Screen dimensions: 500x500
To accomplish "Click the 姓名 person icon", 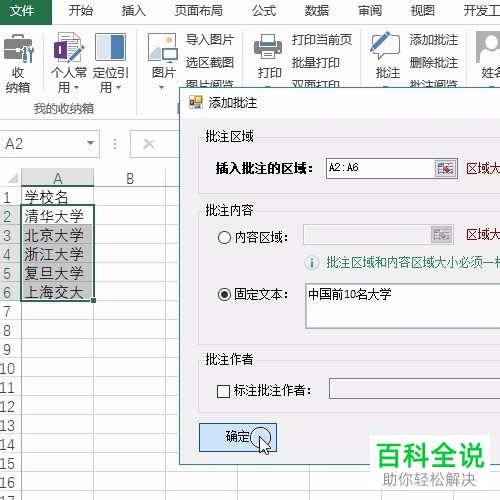I will point(488,47).
